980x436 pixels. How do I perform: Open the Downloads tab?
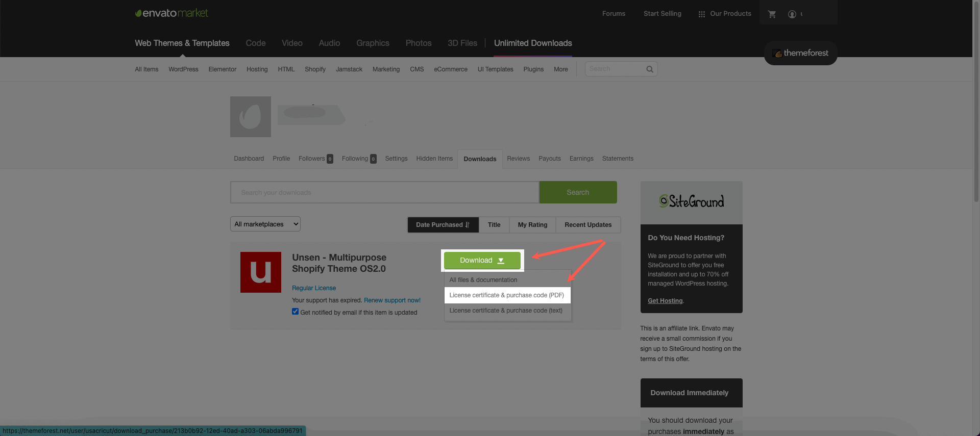480,159
